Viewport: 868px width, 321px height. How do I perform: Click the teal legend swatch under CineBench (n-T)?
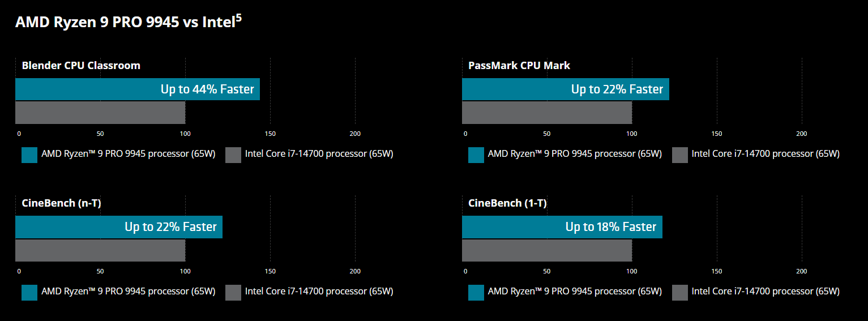pos(29,292)
